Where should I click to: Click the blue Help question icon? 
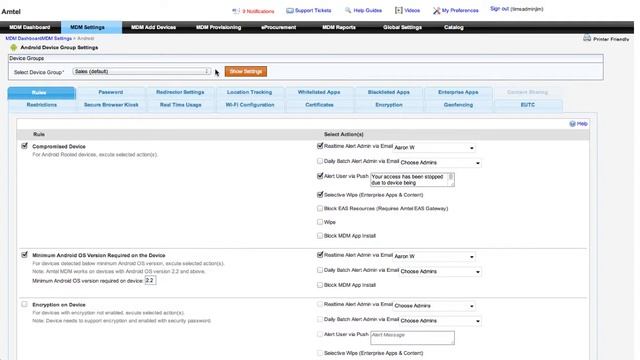572,124
